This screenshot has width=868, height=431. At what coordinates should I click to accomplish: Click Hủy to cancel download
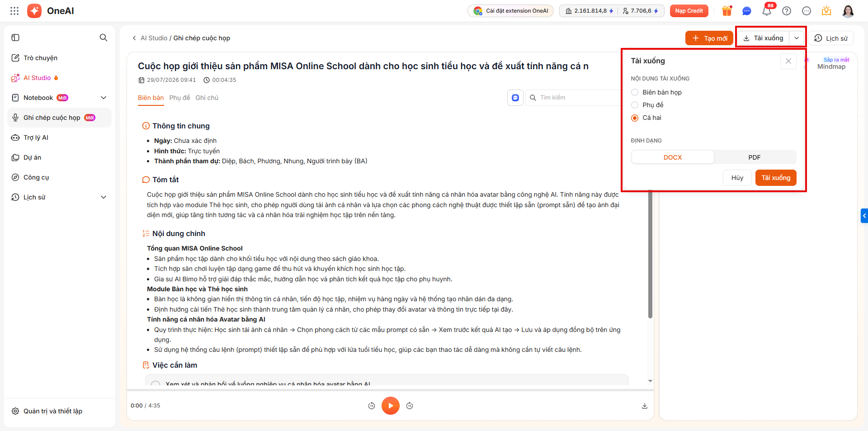[737, 178]
